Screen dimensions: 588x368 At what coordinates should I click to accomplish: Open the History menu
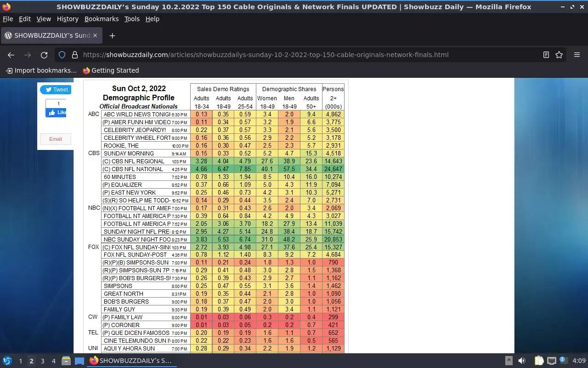pos(68,19)
